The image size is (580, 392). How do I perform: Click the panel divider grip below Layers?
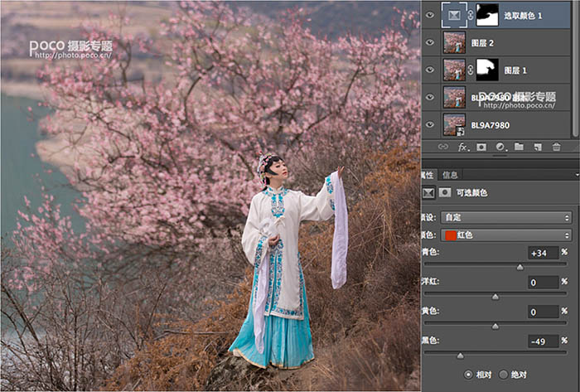point(500,156)
